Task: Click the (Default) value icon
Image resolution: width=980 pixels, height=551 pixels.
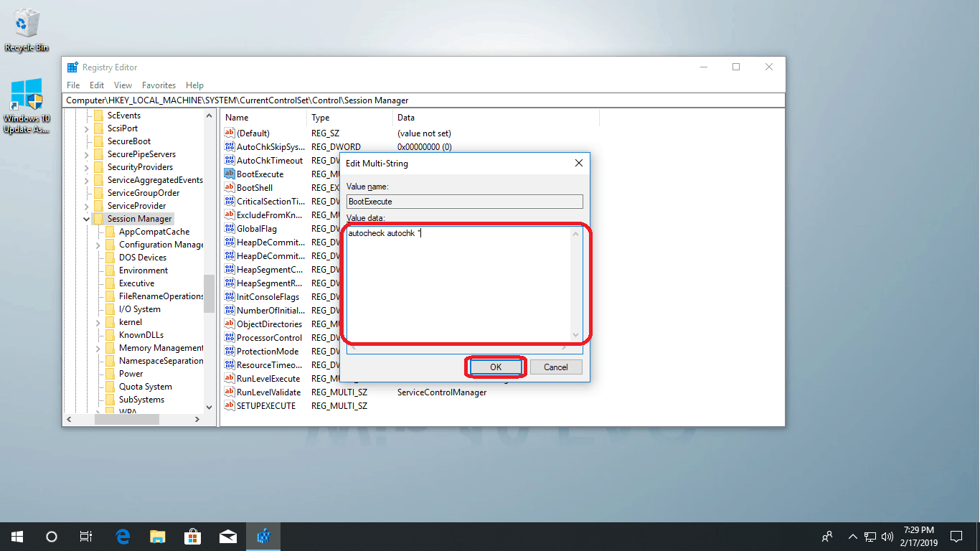Action: pos(230,133)
